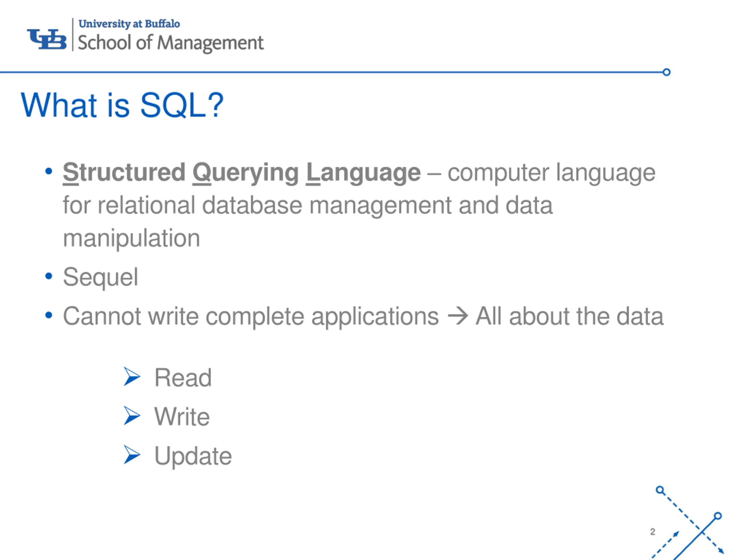Click the 'University at Buffalo' text
This screenshot has height=560, width=747.
(129, 24)
